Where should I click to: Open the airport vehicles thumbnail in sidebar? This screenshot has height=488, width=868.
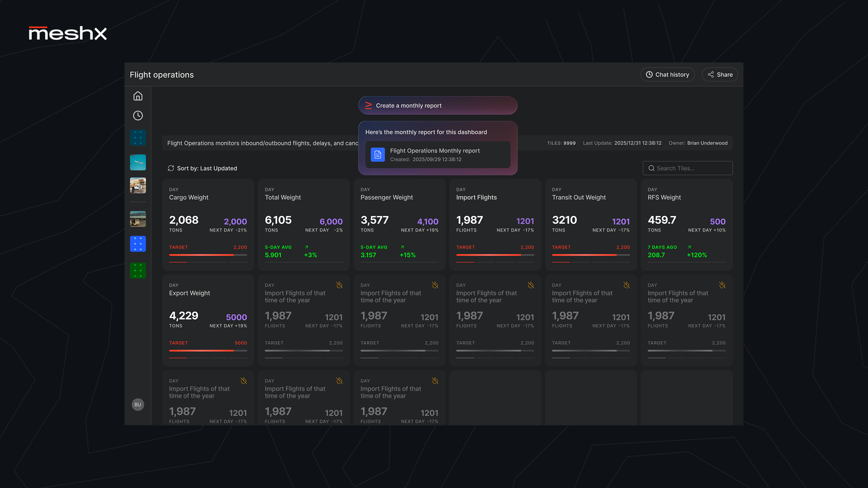138,186
